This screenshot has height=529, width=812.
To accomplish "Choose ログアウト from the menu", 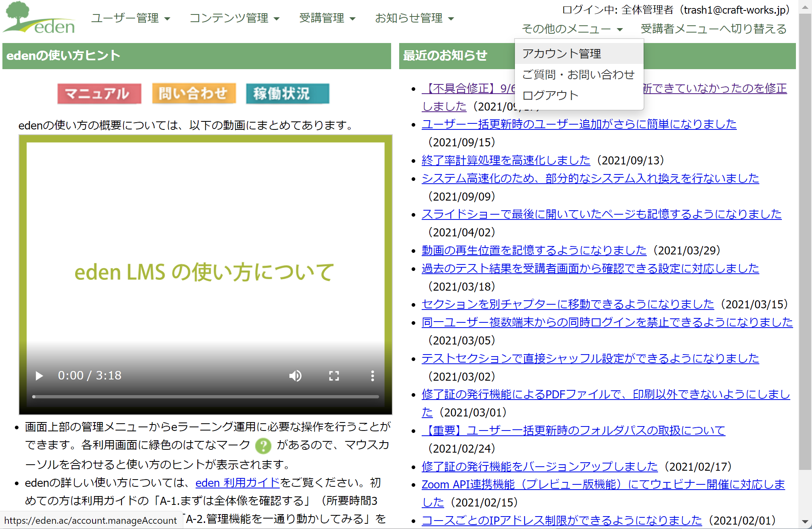I will pyautogui.click(x=579, y=95).
